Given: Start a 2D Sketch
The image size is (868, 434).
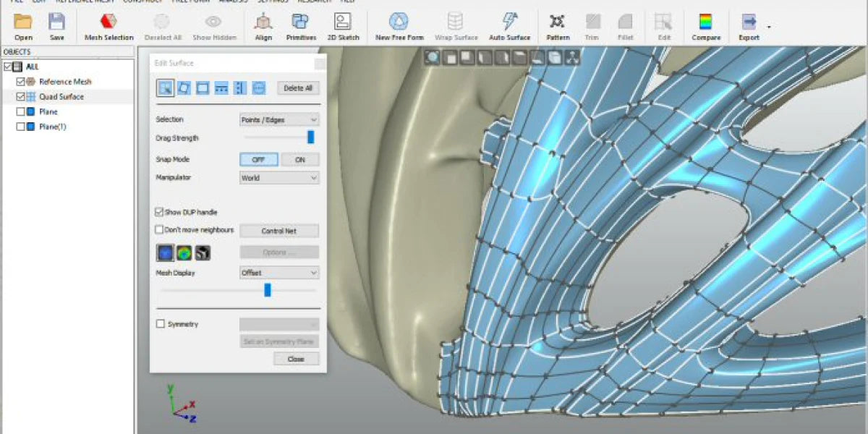Looking at the screenshot, I should [342, 27].
